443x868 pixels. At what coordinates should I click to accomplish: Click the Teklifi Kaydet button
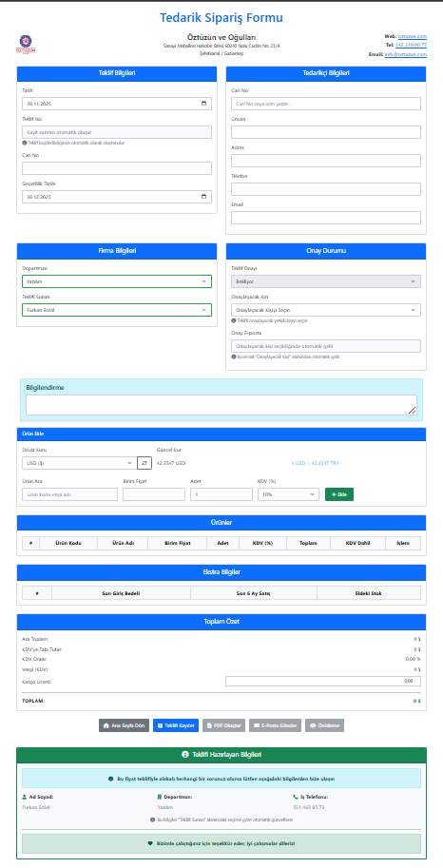tap(176, 725)
